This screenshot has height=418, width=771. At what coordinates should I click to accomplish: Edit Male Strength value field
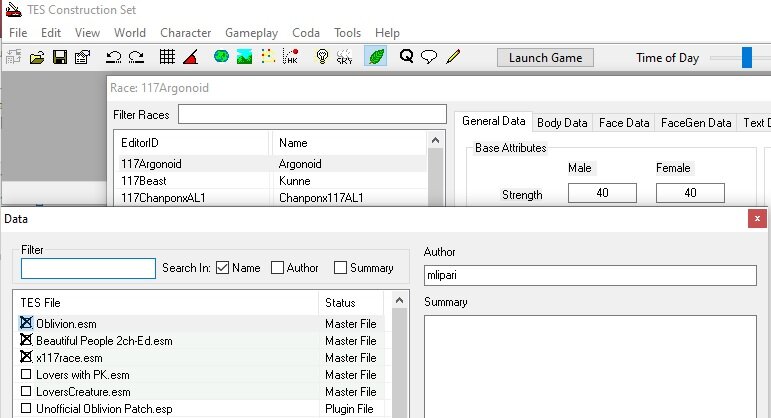coord(602,193)
